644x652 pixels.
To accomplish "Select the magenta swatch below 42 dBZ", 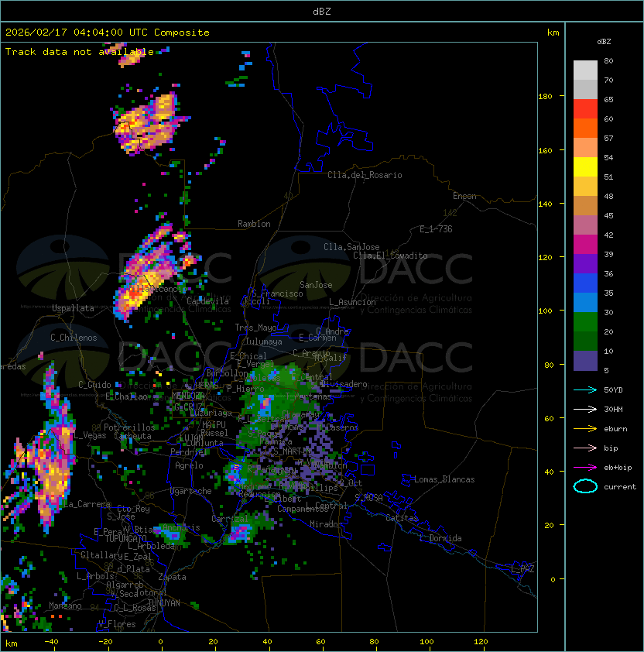I will click(x=585, y=244).
